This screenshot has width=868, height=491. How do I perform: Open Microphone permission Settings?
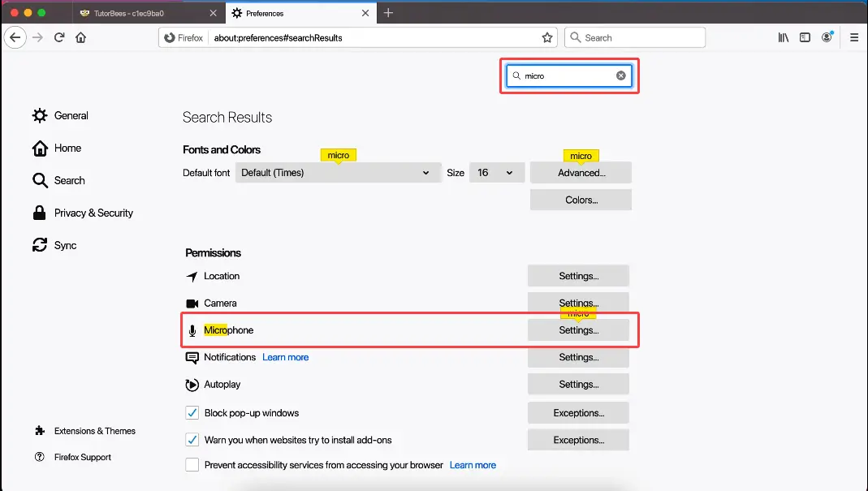[578, 330]
